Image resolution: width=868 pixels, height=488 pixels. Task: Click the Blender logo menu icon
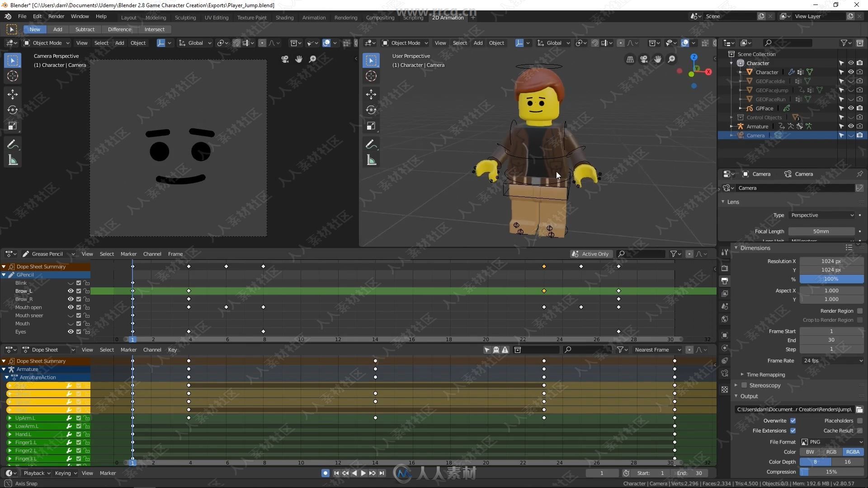click(x=8, y=16)
